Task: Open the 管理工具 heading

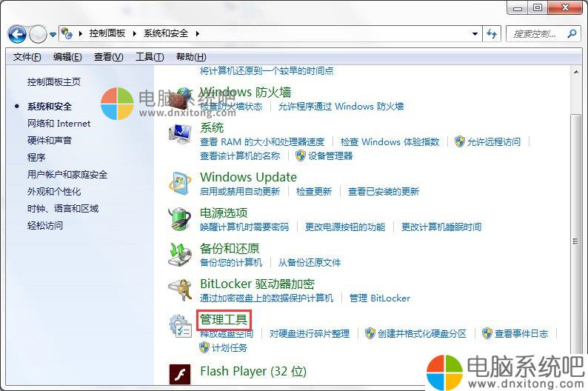Action: 224,320
